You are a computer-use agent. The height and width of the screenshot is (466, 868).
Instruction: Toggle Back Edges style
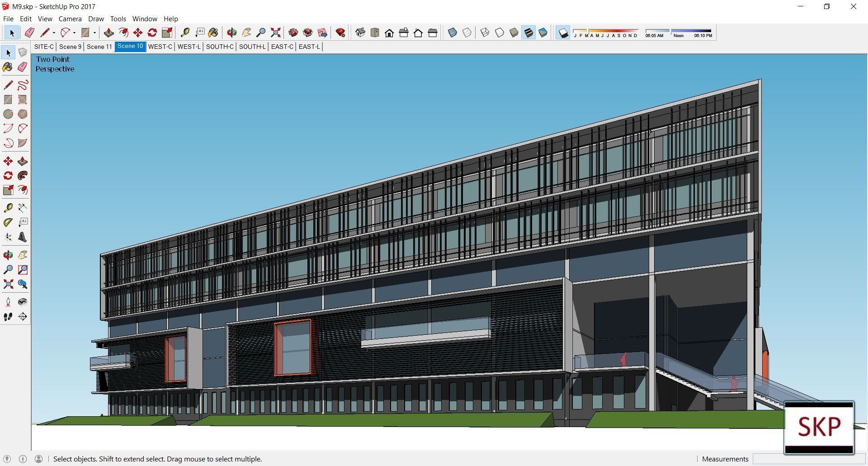[467, 33]
